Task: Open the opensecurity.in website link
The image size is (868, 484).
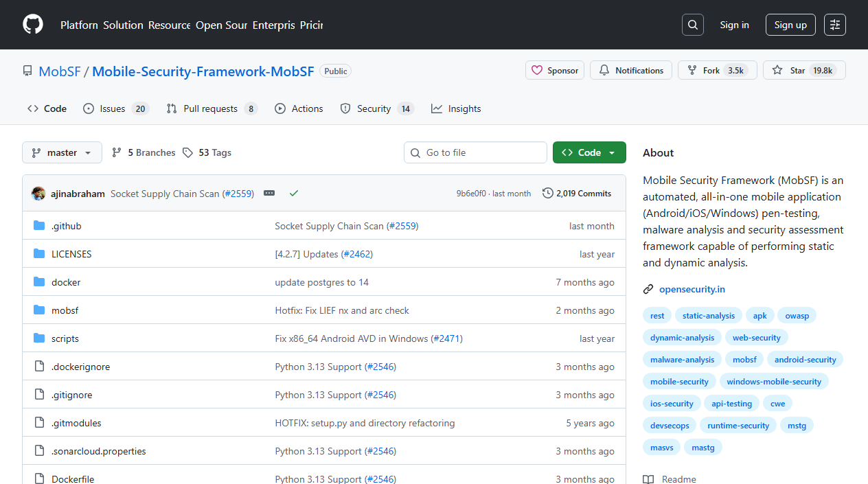Action: pyautogui.click(x=692, y=290)
